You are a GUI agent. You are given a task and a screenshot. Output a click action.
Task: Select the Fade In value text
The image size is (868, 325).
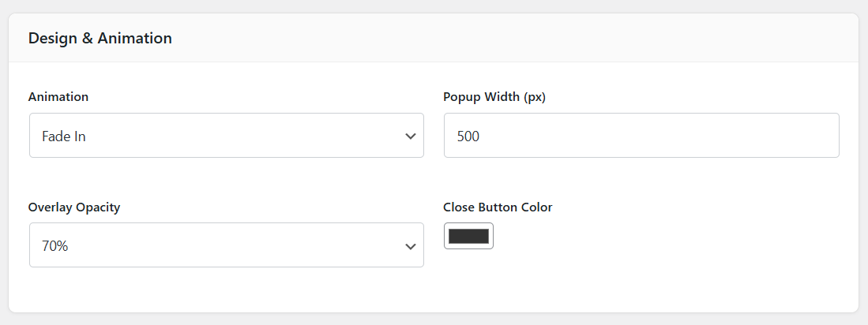64,136
